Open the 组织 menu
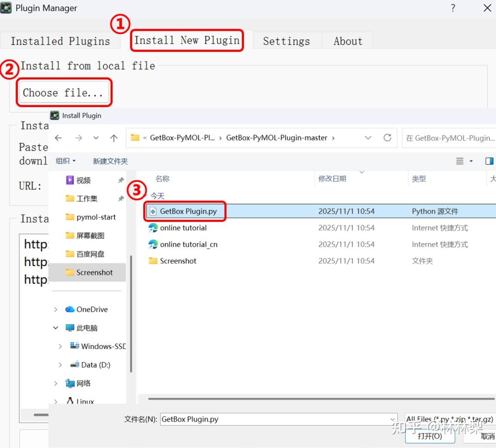496x448 pixels. [x=66, y=161]
